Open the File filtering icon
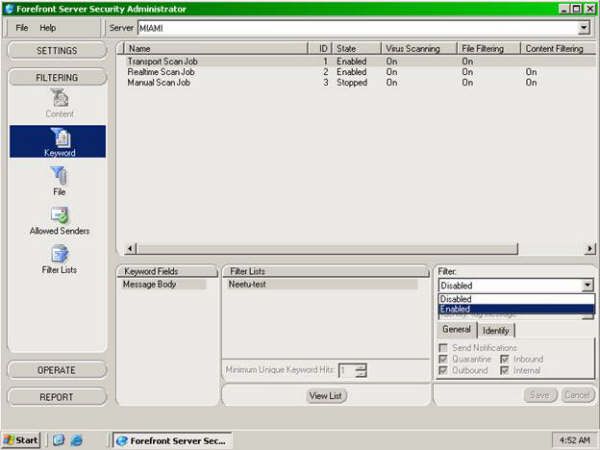This screenshot has height=450, width=600. [x=59, y=181]
